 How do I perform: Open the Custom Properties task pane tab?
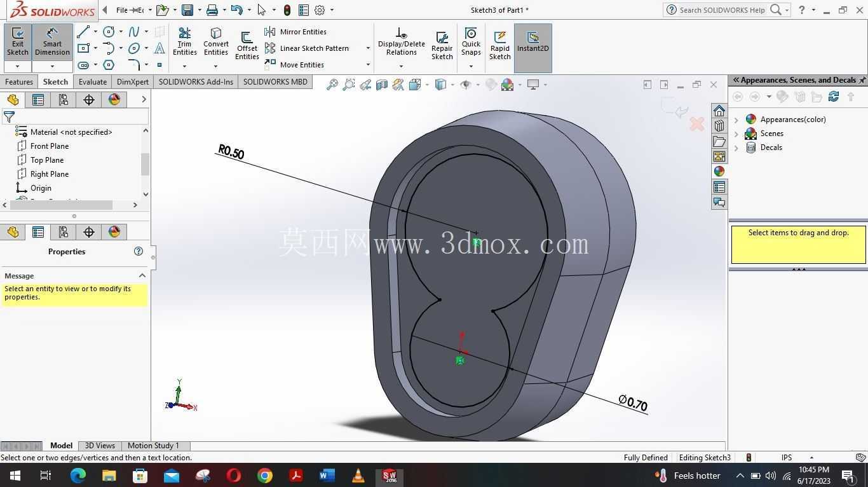(719, 187)
